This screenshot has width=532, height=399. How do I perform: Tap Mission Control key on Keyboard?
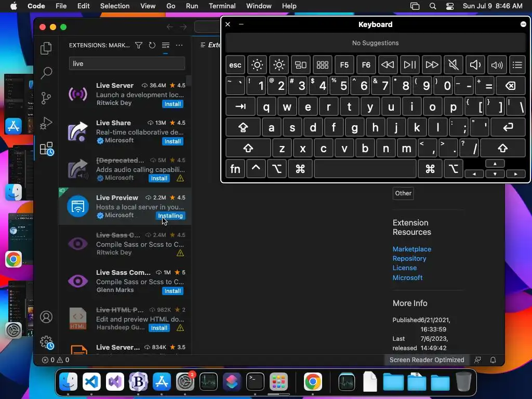pos(301,65)
